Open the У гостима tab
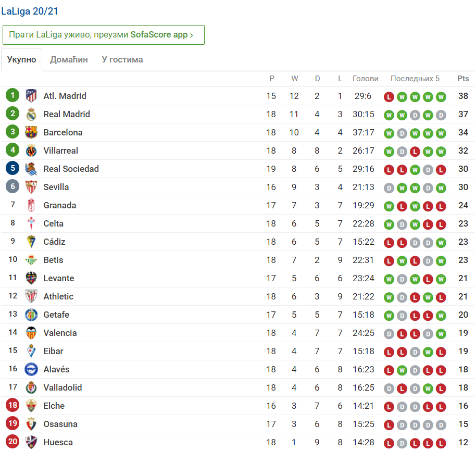 122,59
